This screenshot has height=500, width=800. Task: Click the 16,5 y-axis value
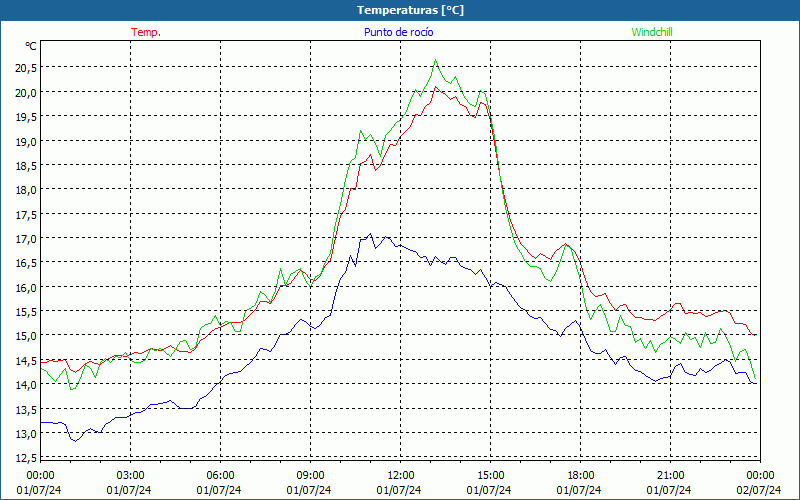point(24,263)
